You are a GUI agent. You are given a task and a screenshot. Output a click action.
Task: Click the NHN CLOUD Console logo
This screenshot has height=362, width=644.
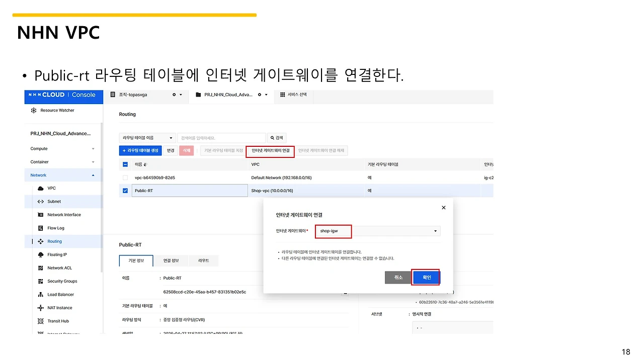pyautogui.click(x=62, y=95)
